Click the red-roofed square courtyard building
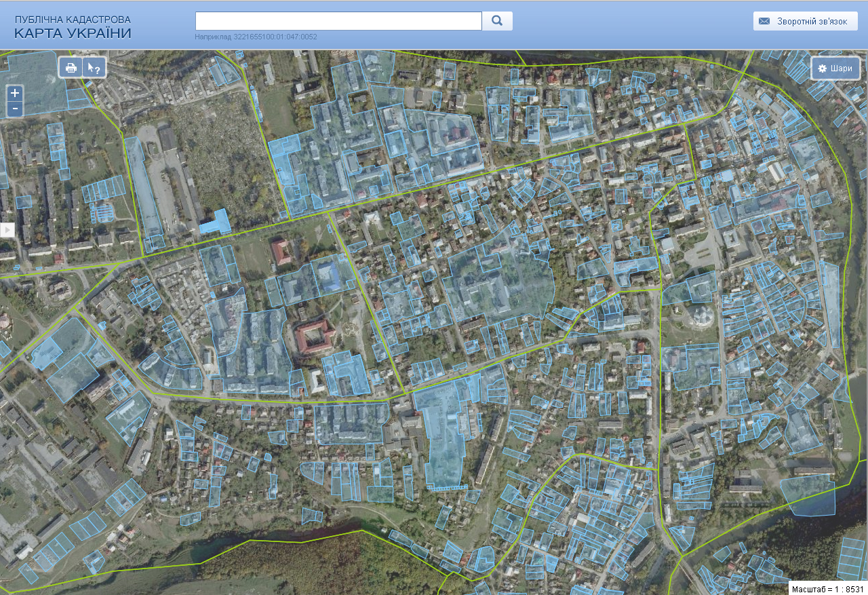The image size is (868, 595). (x=313, y=337)
